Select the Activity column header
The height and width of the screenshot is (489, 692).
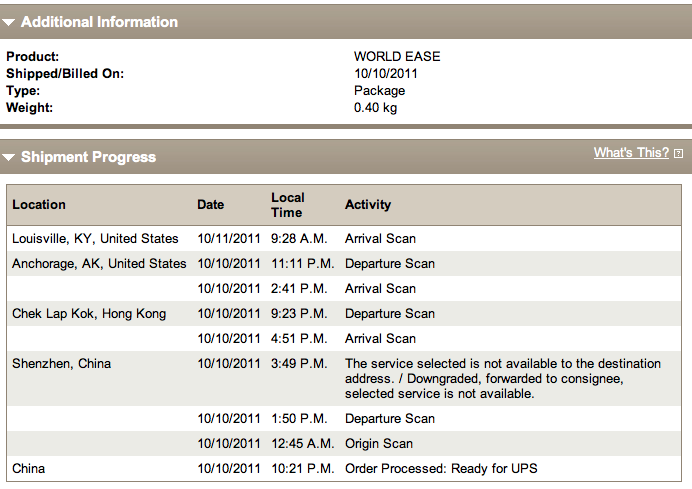pos(368,205)
